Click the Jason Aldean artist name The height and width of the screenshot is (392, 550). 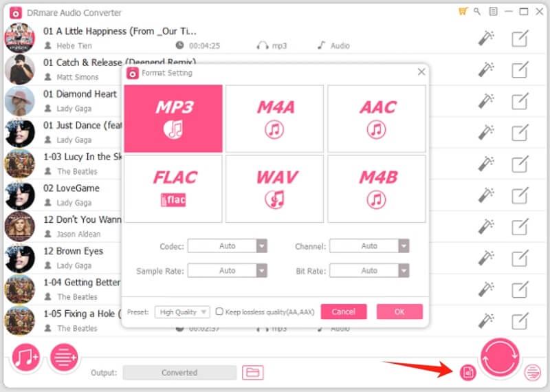[78, 234]
